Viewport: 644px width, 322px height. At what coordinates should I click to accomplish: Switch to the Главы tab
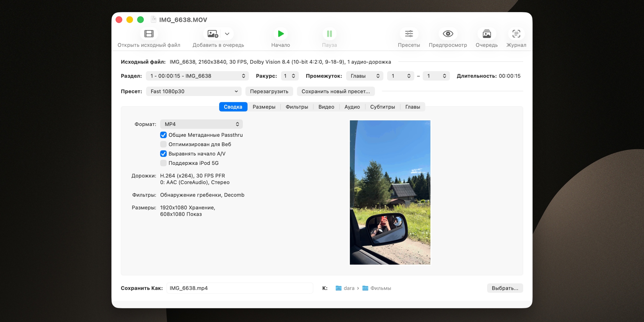(413, 107)
